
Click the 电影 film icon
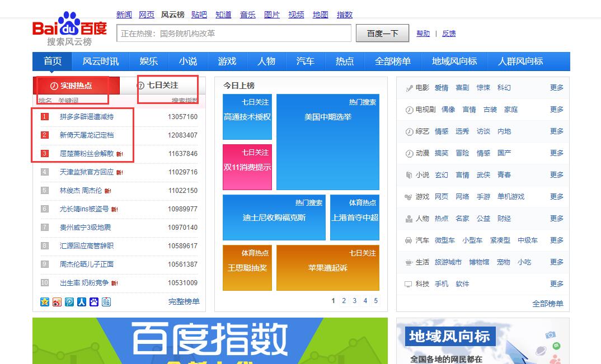point(409,88)
